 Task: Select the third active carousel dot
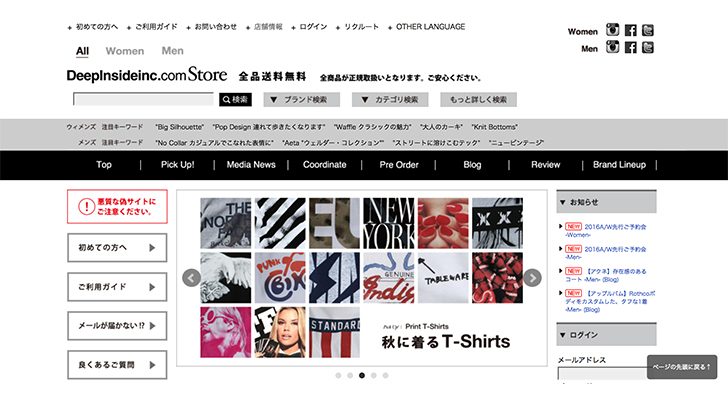(362, 375)
